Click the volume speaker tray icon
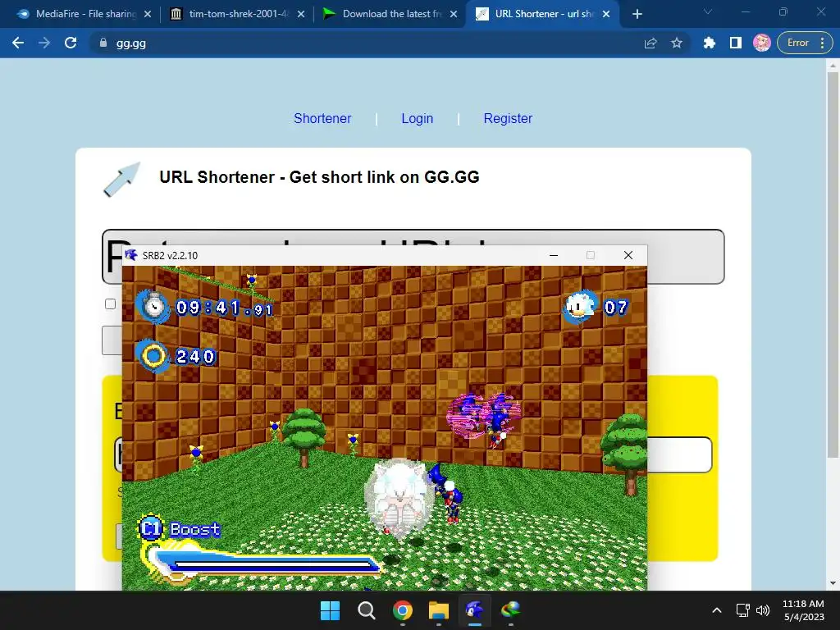The width and height of the screenshot is (840, 630). 762,610
